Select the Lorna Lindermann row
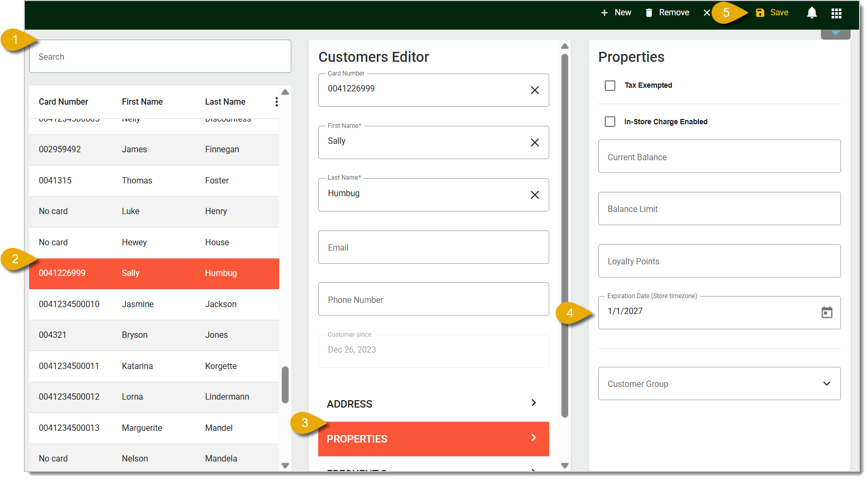Screen dimensions: 868x480 pos(154,397)
